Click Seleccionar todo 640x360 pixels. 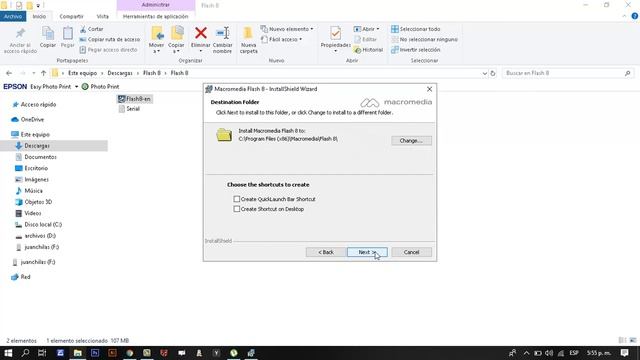416,29
